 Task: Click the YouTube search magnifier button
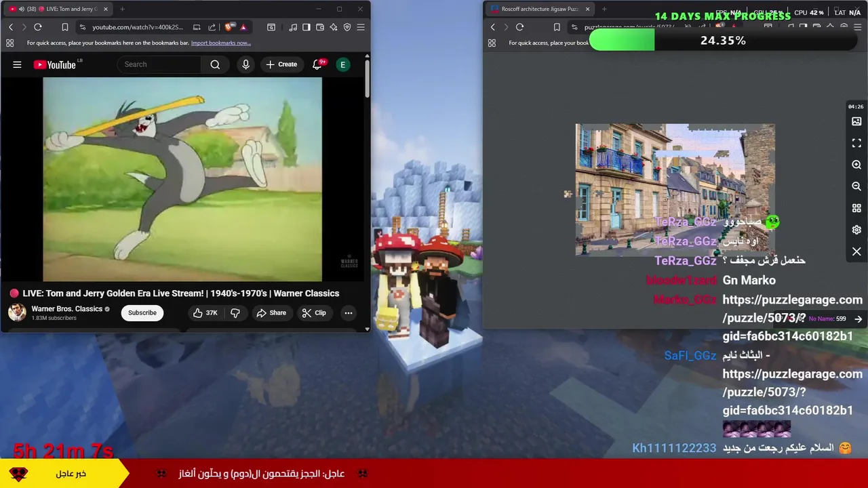click(215, 64)
